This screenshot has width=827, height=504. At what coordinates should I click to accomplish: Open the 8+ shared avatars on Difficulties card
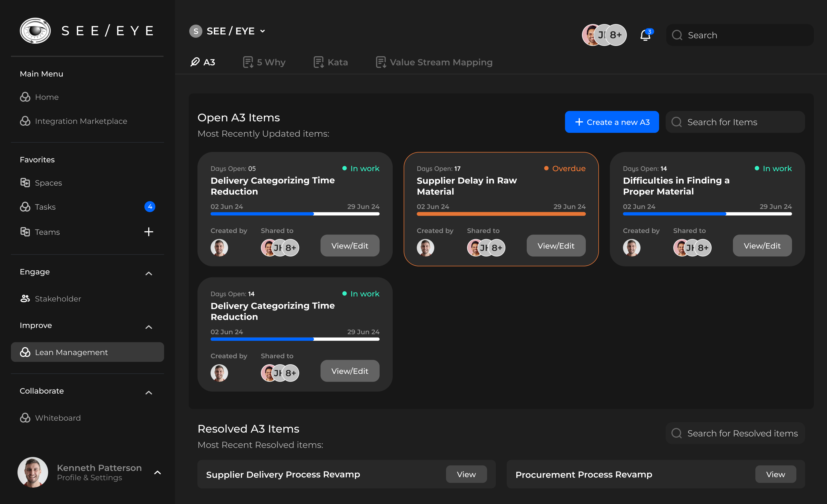pyautogui.click(x=703, y=247)
